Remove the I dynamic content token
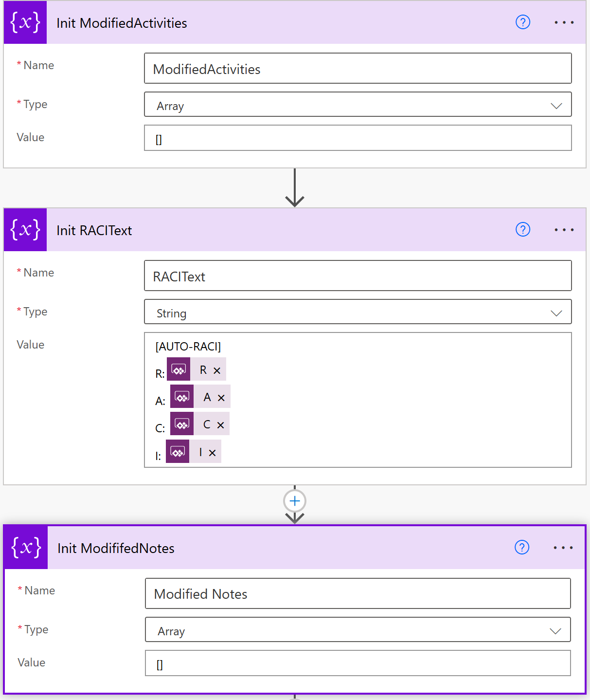The image size is (590, 700). pos(212,453)
